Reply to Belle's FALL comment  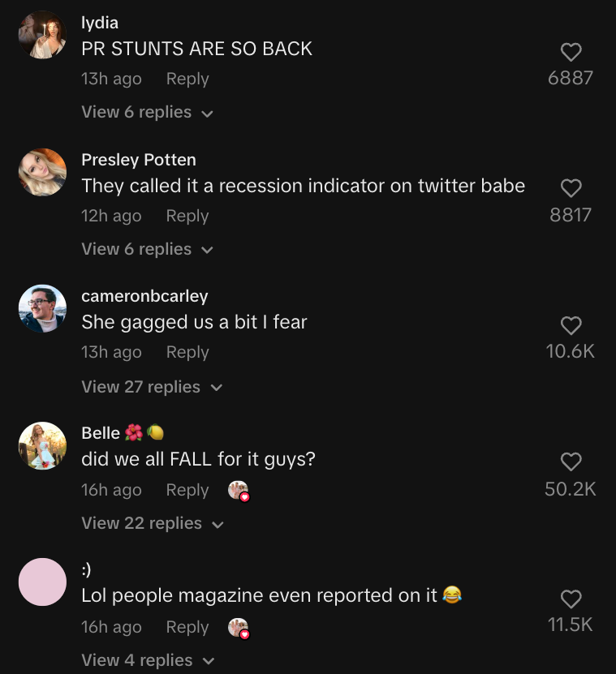coord(187,490)
